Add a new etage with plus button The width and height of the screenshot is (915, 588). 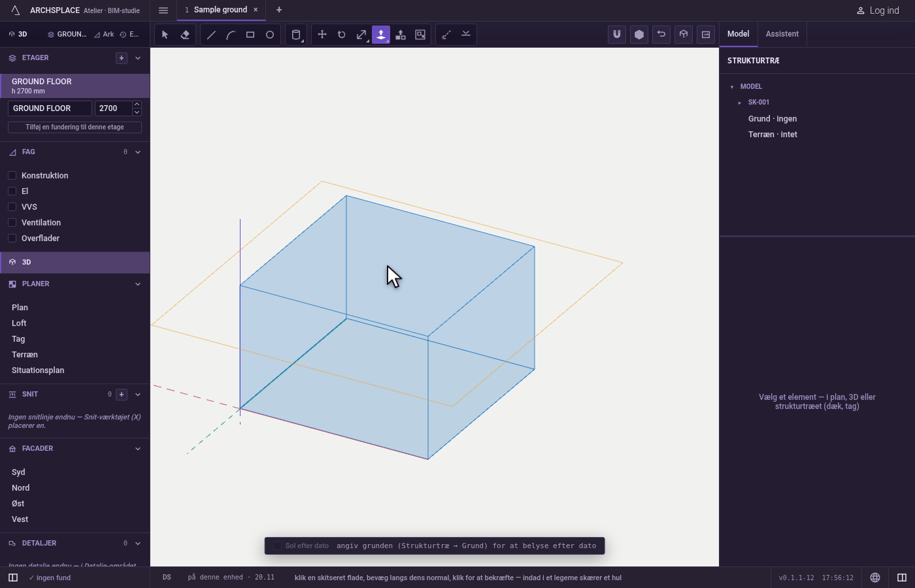[122, 58]
